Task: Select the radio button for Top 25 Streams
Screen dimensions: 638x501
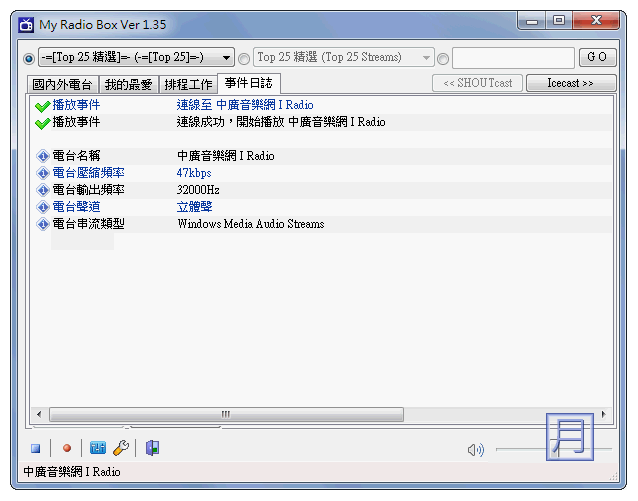Action: click(244, 58)
